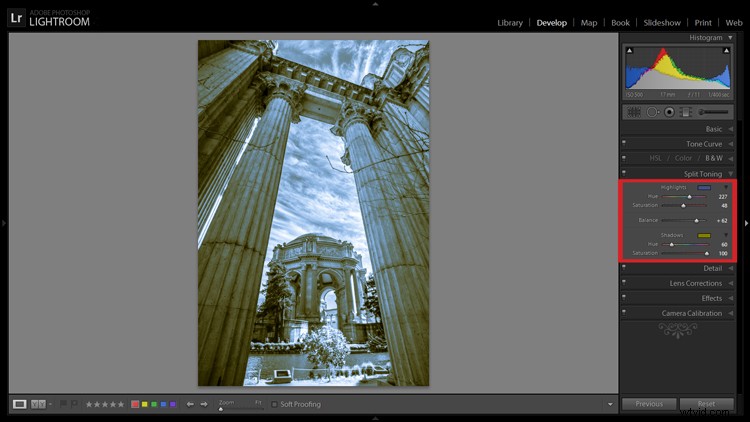Open the Book module
The height and width of the screenshot is (422, 750).
(620, 22)
